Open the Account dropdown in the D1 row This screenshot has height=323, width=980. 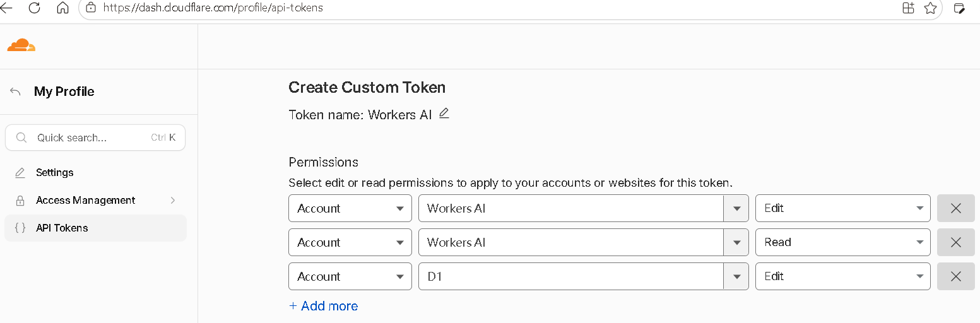click(350, 276)
